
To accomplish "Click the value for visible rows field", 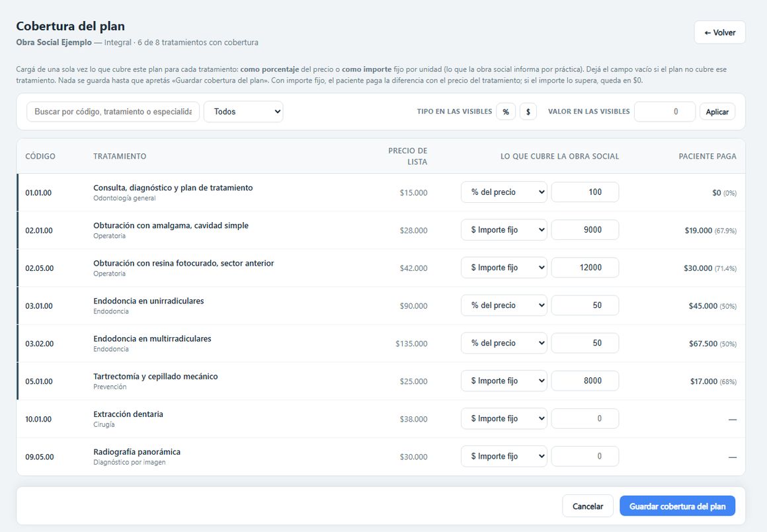I will [665, 112].
